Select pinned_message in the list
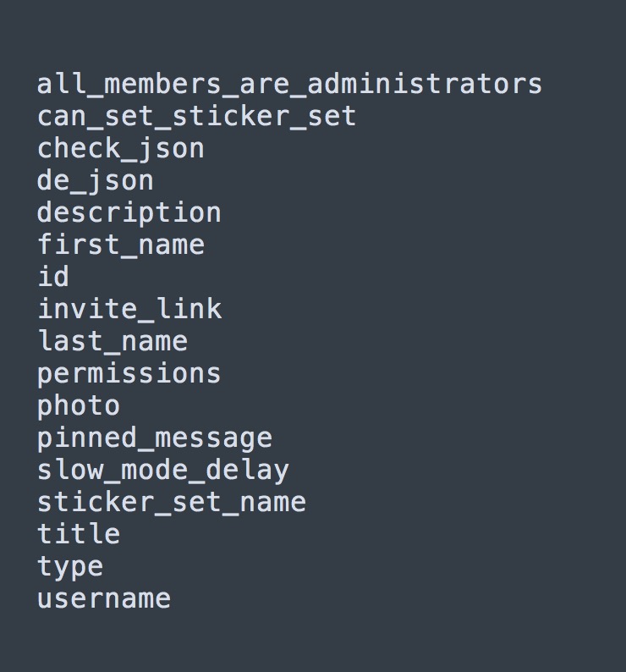This screenshot has height=672, width=626. 154,438
